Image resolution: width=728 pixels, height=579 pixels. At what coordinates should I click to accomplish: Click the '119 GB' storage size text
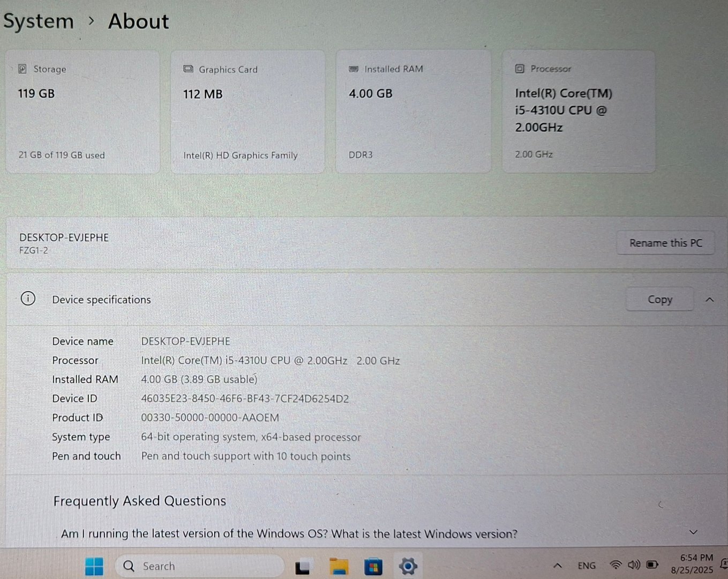coord(36,93)
